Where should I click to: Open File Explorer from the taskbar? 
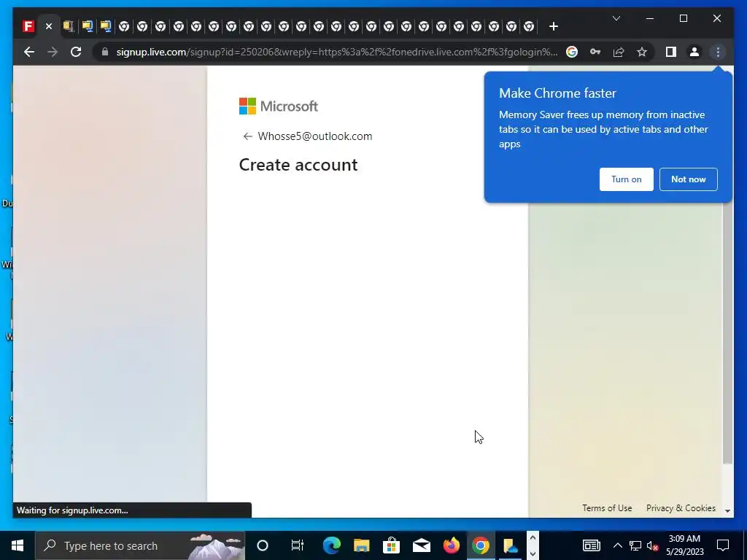[x=362, y=545]
